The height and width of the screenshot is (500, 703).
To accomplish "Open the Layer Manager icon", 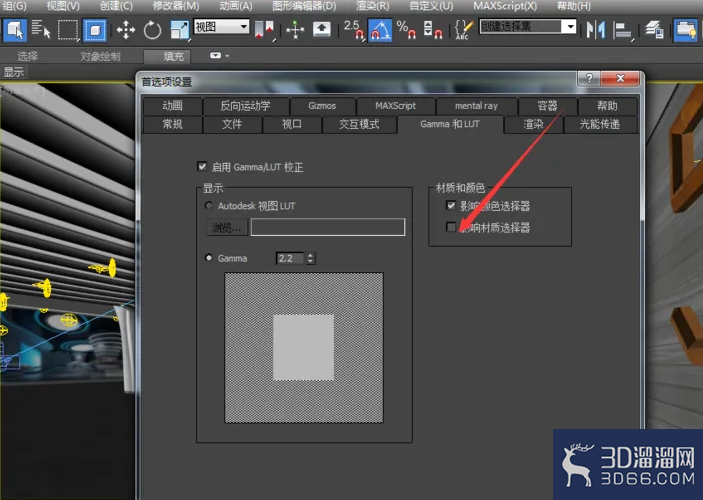I will (655, 30).
